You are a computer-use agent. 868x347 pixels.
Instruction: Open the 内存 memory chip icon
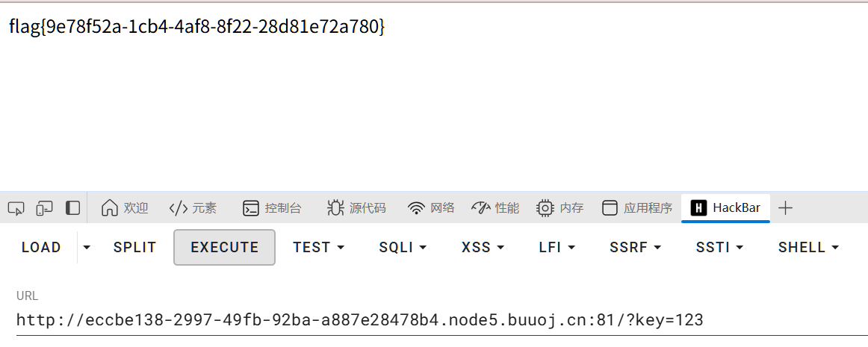click(545, 208)
